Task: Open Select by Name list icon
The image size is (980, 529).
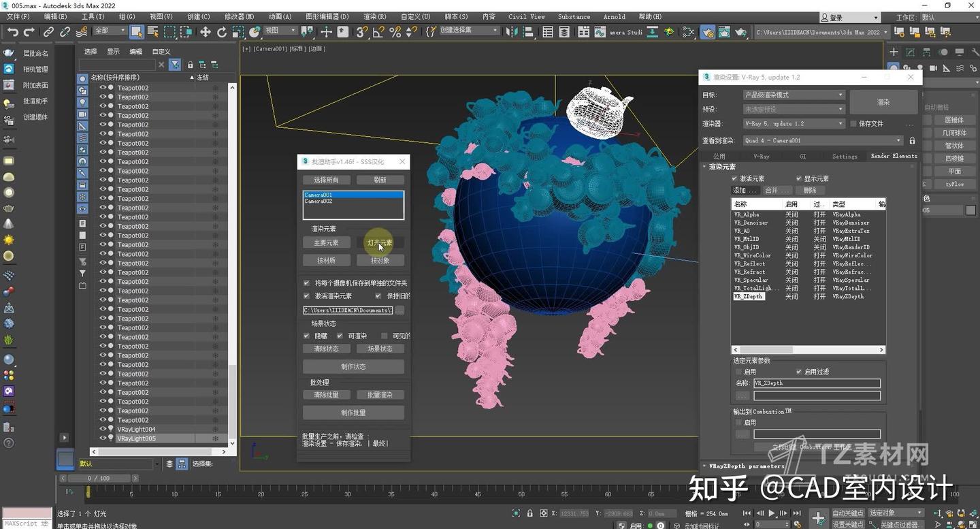Action: click(x=153, y=31)
